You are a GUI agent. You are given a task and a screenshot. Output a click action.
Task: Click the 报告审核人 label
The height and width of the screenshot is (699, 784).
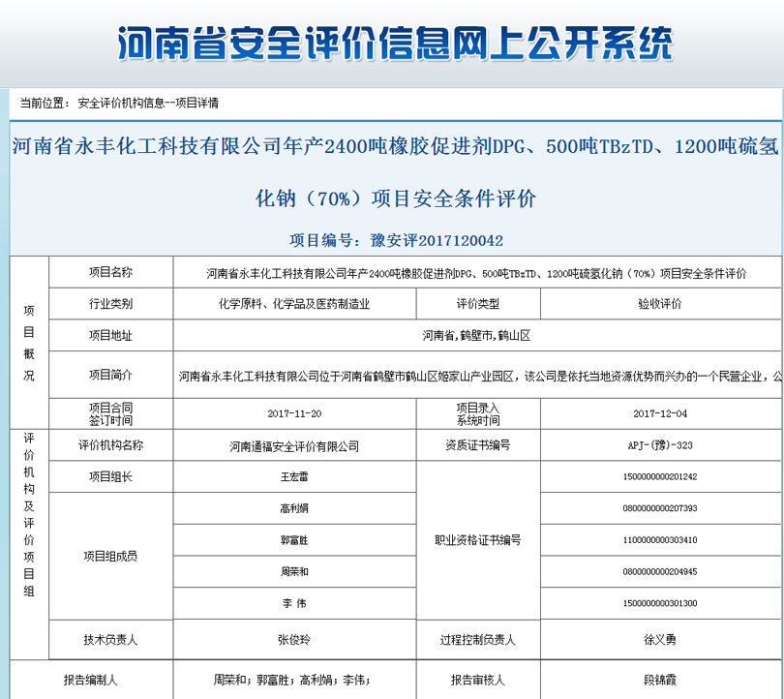tap(478, 680)
